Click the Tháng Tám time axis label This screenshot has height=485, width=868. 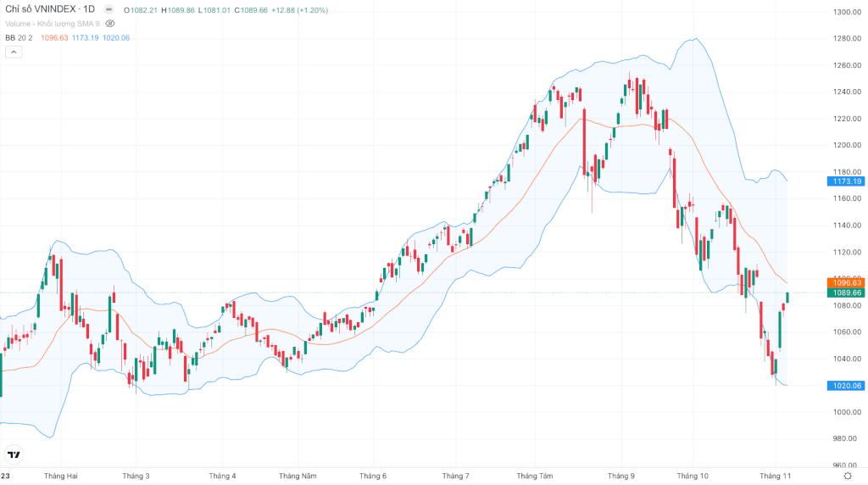(535, 477)
